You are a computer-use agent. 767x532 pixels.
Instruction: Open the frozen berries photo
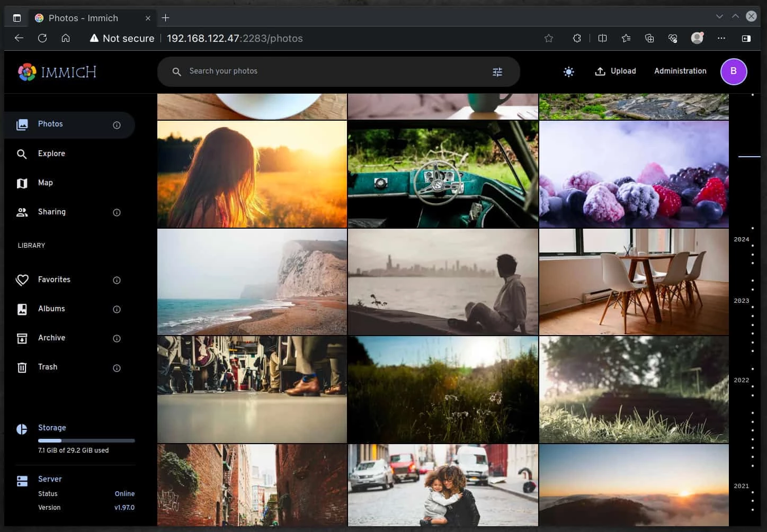click(634, 174)
